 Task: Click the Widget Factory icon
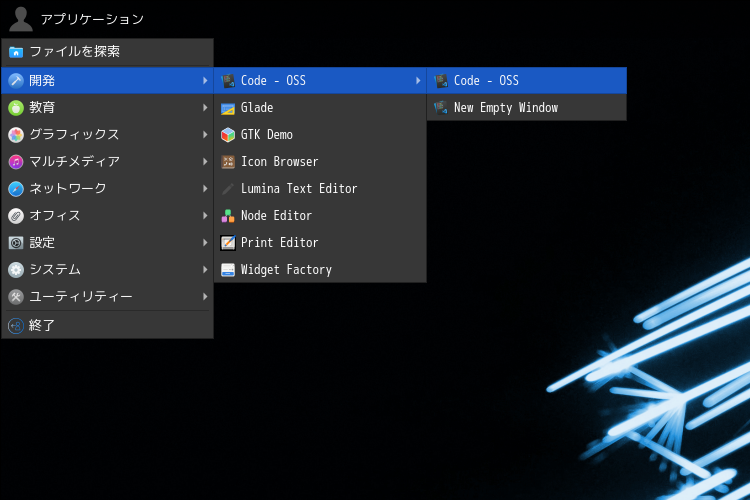pos(228,270)
